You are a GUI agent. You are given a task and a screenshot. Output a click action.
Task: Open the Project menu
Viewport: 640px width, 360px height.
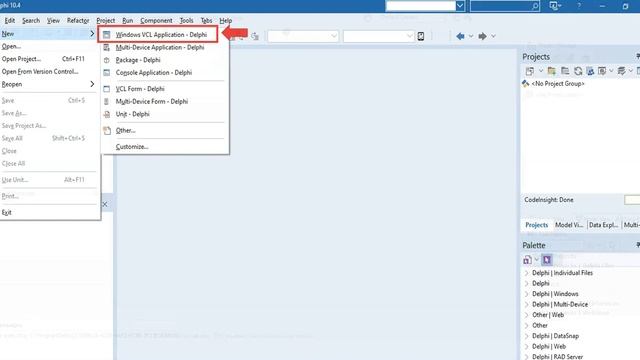coord(106,20)
